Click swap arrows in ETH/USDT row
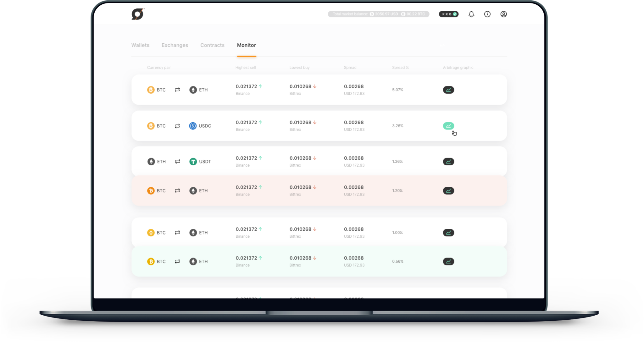The width and height of the screenshot is (644, 342). point(178,162)
